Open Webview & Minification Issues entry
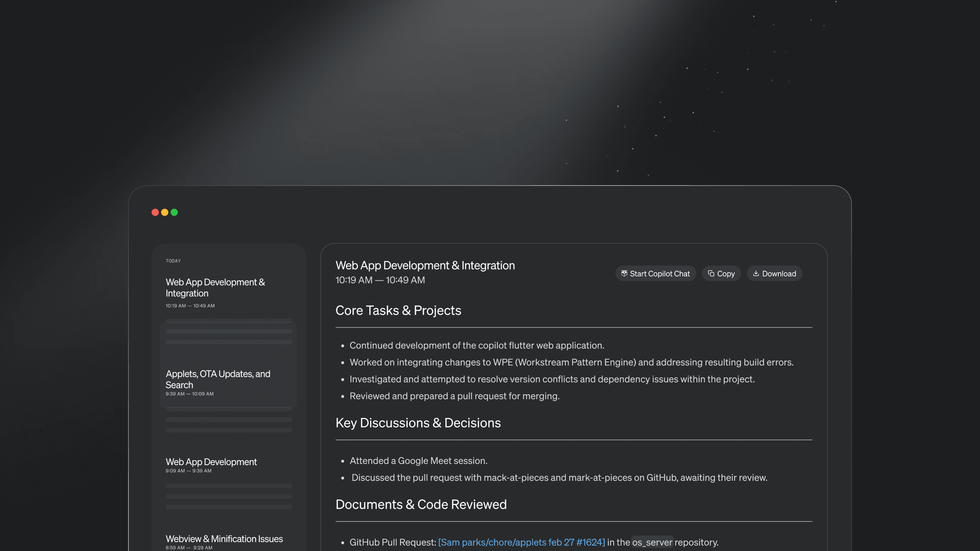 pos(224,539)
